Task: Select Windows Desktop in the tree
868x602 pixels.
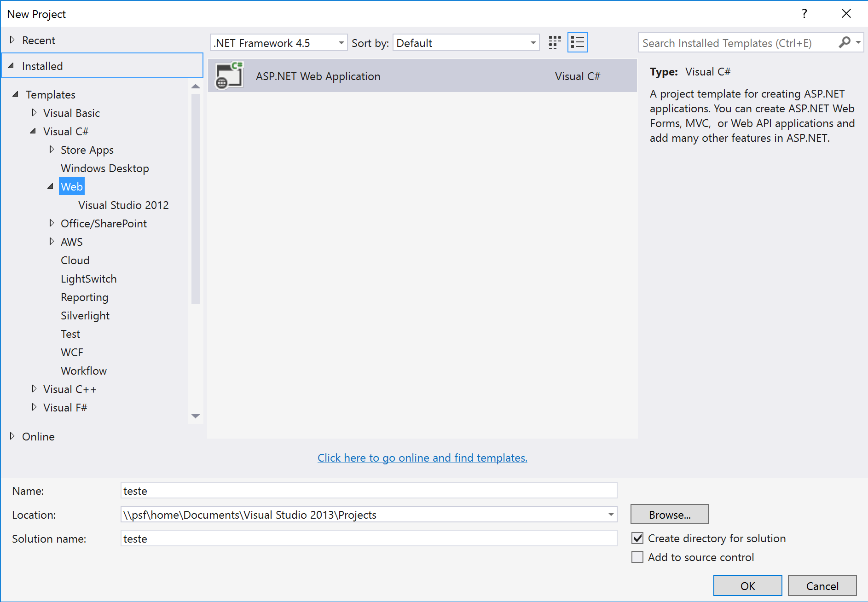Action: [x=105, y=168]
